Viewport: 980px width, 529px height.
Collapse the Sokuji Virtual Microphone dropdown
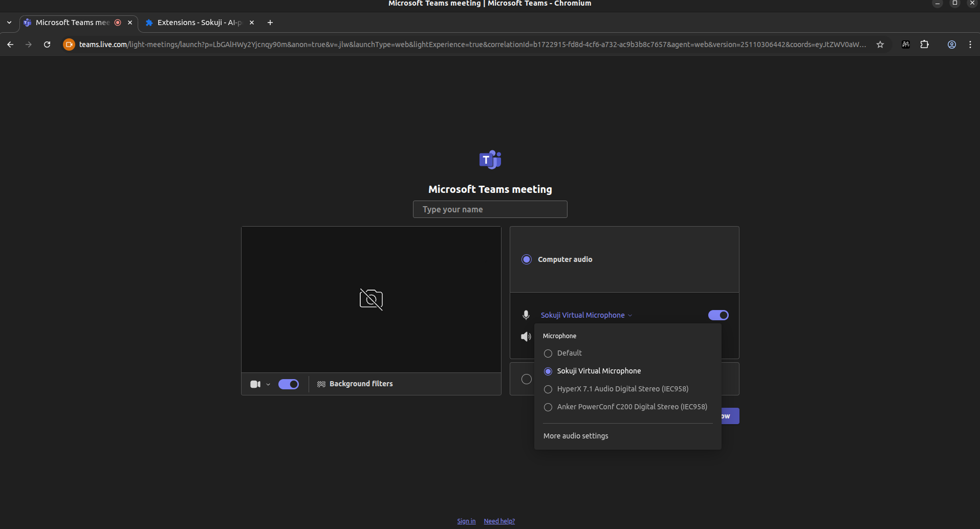(586, 315)
